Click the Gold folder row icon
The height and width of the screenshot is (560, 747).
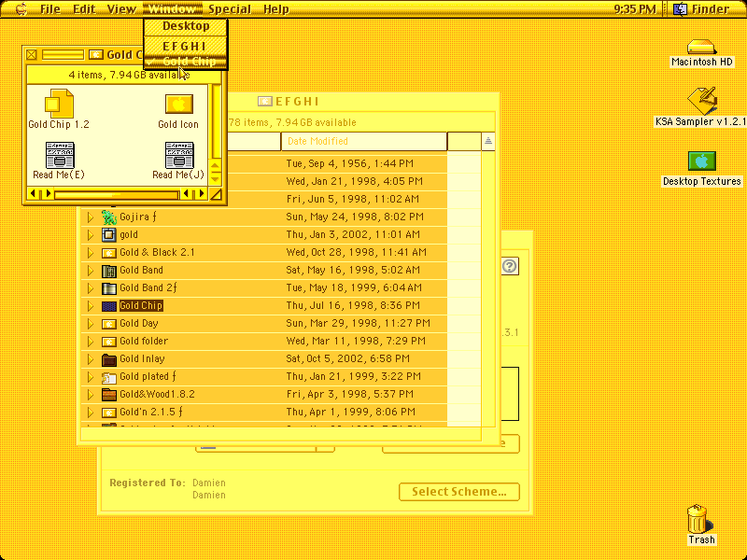(x=109, y=342)
